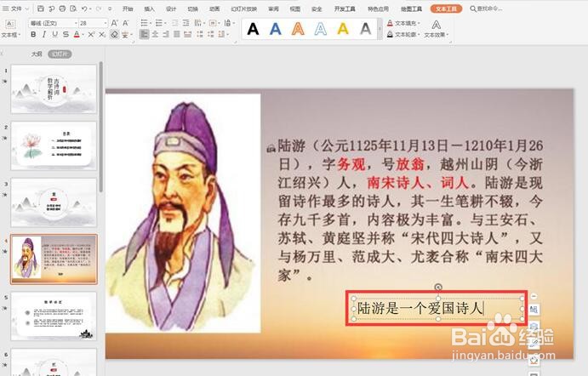Align text right

[x=166, y=35]
